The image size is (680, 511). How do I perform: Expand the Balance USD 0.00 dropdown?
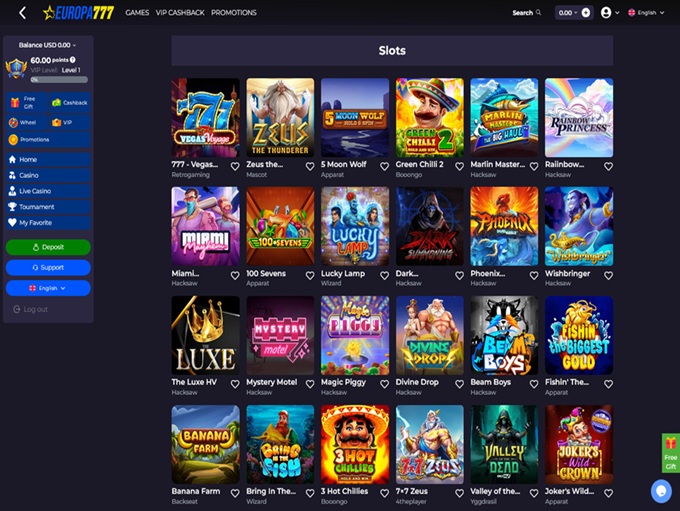coord(47,45)
